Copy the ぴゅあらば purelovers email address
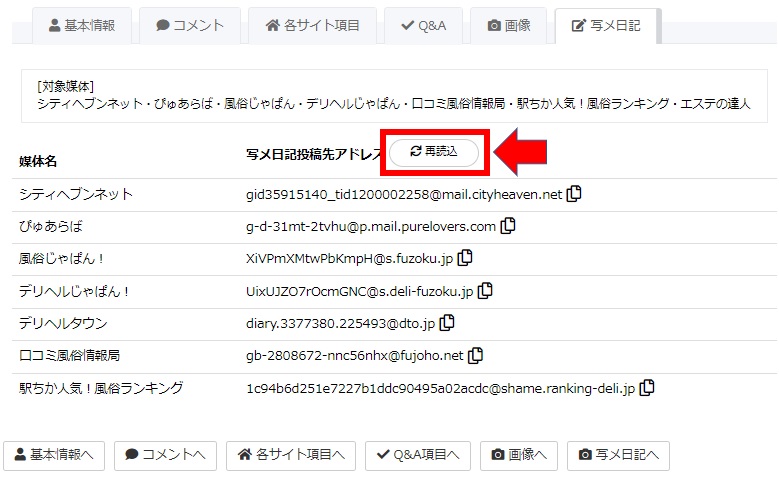Screen dimensions: 779x478 [508, 226]
